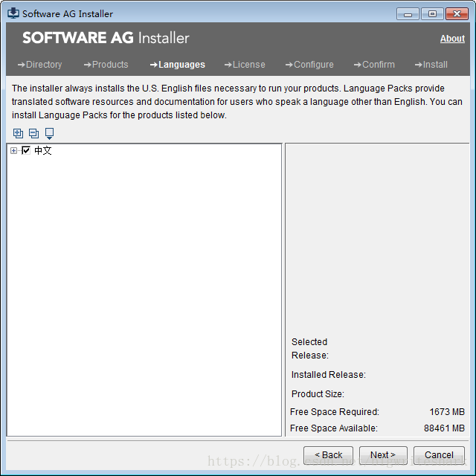Click the Free Space Available value 88461 MB

click(444, 428)
